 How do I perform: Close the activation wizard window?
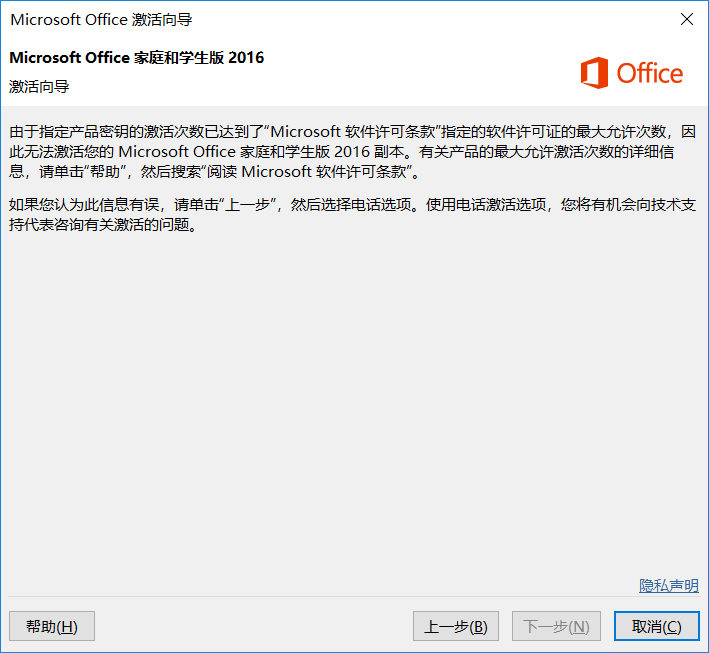tap(687, 19)
